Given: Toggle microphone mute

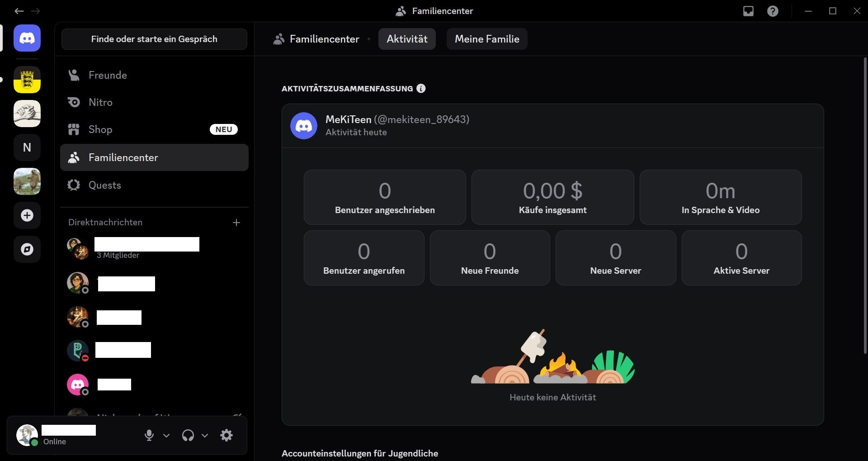Looking at the screenshot, I should click(x=149, y=435).
